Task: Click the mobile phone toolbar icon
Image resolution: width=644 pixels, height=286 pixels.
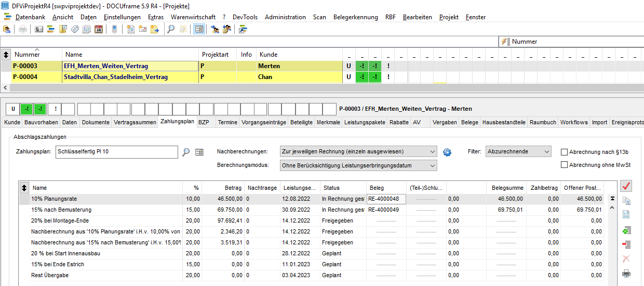Action: click(x=114, y=29)
